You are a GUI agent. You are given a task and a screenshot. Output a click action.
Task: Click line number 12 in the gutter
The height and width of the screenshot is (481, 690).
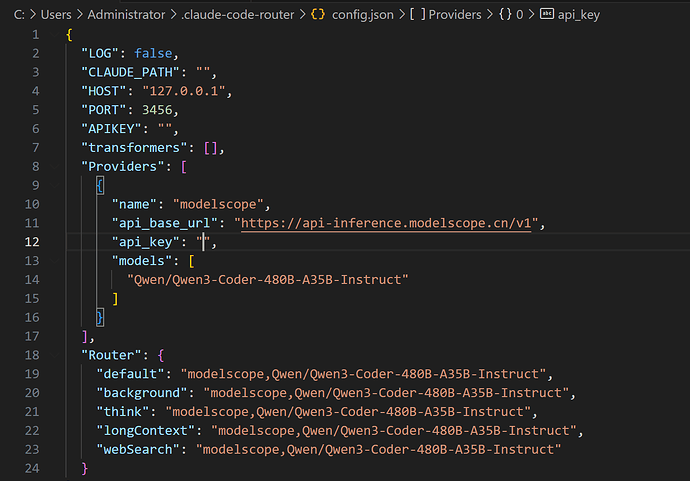coord(32,242)
